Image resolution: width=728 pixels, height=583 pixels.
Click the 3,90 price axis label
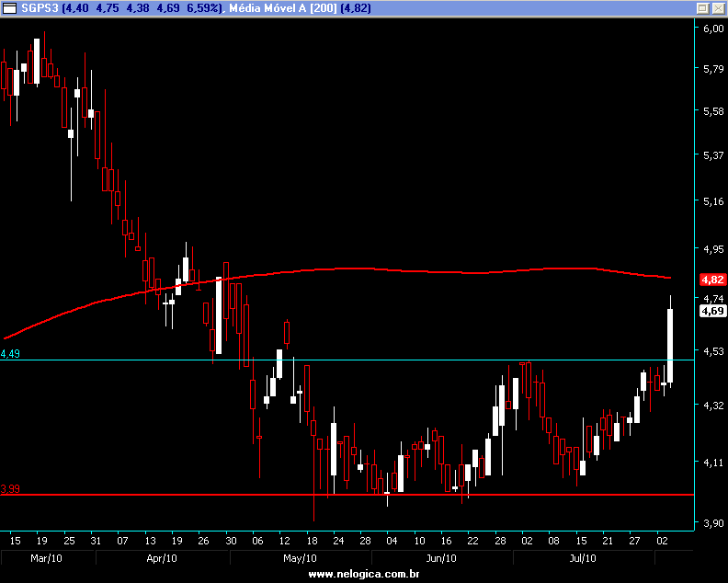click(x=713, y=523)
